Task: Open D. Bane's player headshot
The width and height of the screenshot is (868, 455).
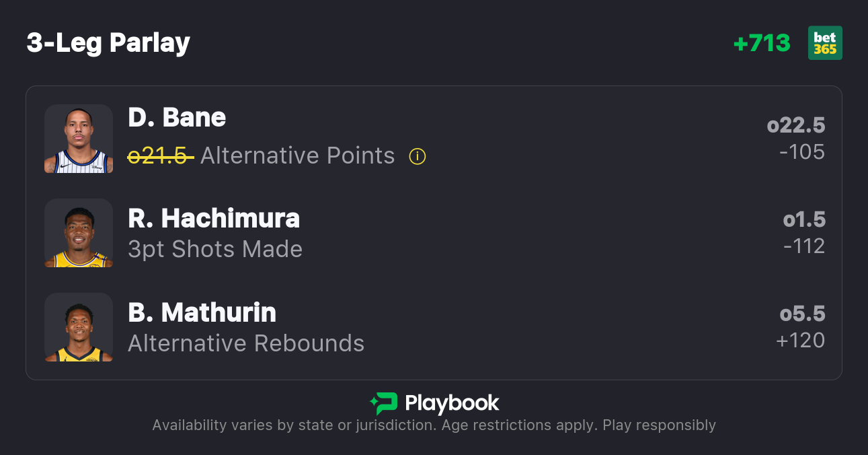Action: click(79, 139)
